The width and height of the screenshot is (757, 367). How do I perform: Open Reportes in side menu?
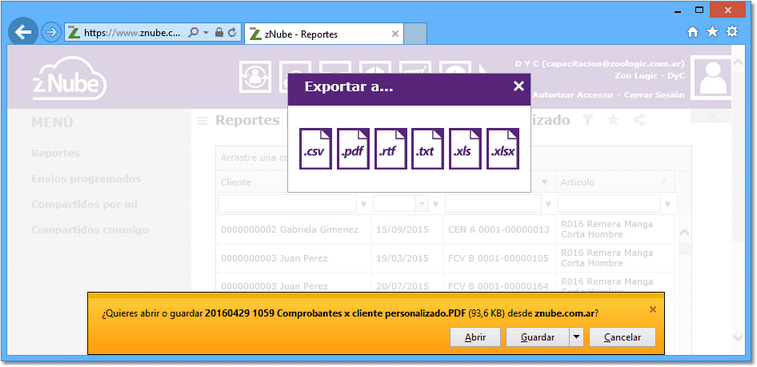[x=56, y=154]
